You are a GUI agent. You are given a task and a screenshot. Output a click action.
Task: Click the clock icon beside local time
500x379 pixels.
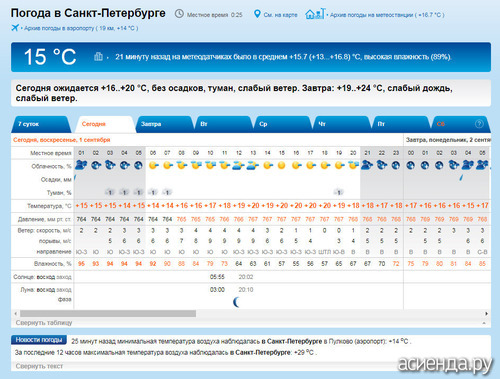(179, 14)
